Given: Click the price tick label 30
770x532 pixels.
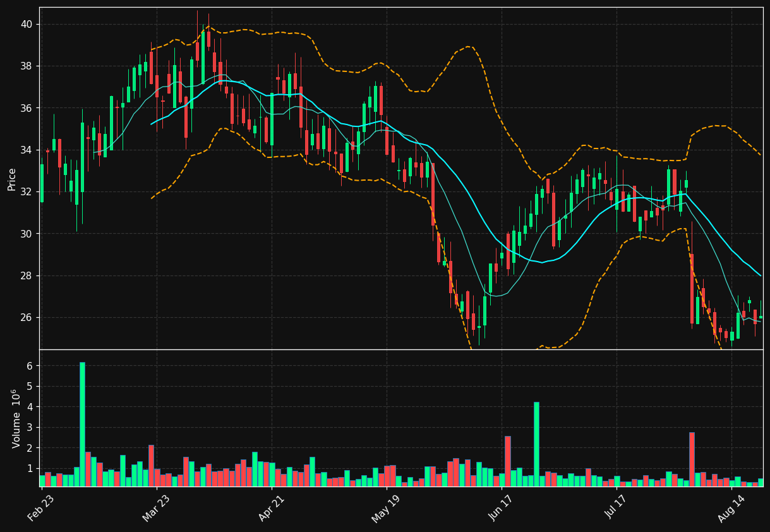Looking at the screenshot, I should [27, 234].
